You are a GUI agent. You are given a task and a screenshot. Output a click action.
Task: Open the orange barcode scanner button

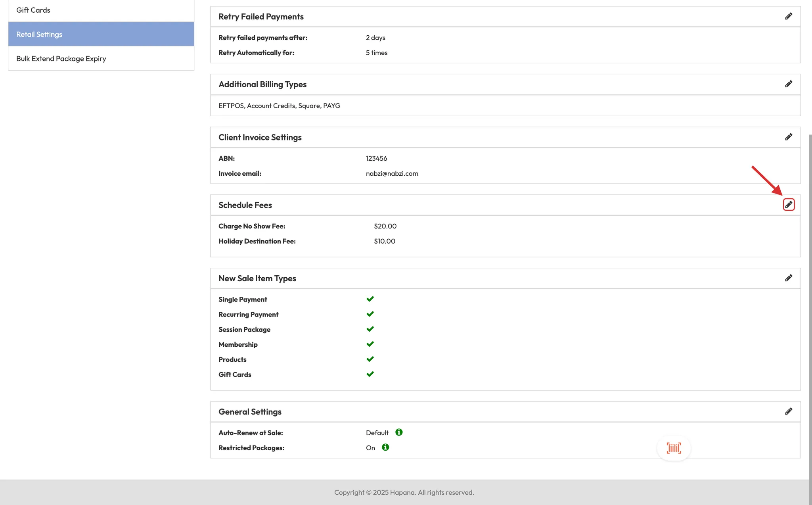[674, 448]
